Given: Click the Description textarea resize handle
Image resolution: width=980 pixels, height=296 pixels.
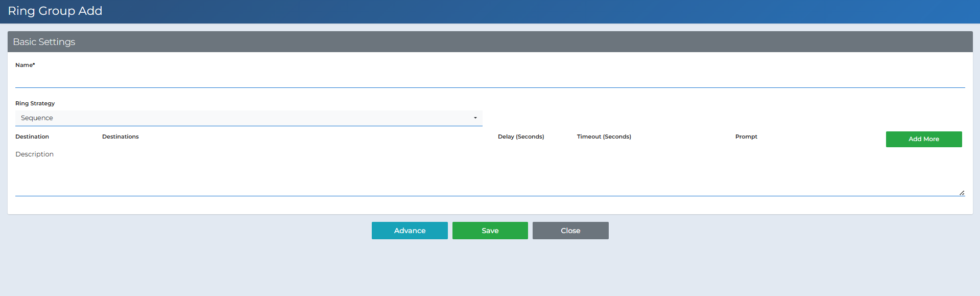Looking at the screenshot, I should [x=962, y=193].
